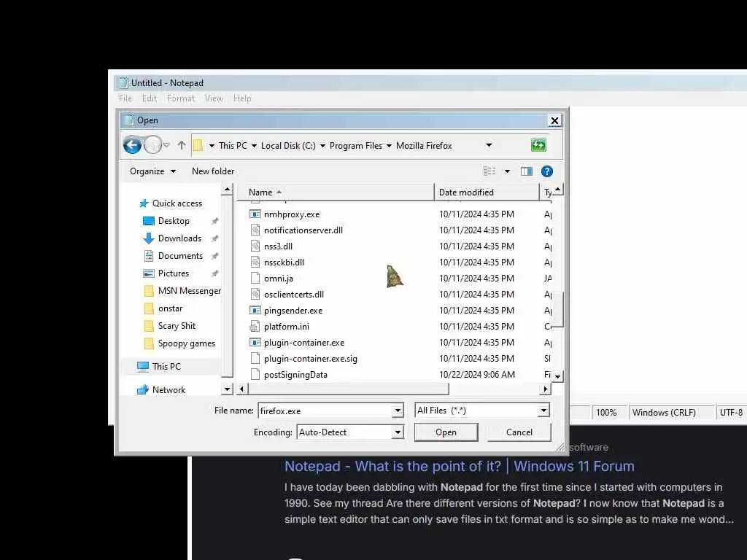This screenshot has width=747, height=560.
Task: Click navigation pane scroll up arrow
Action: coord(228,190)
